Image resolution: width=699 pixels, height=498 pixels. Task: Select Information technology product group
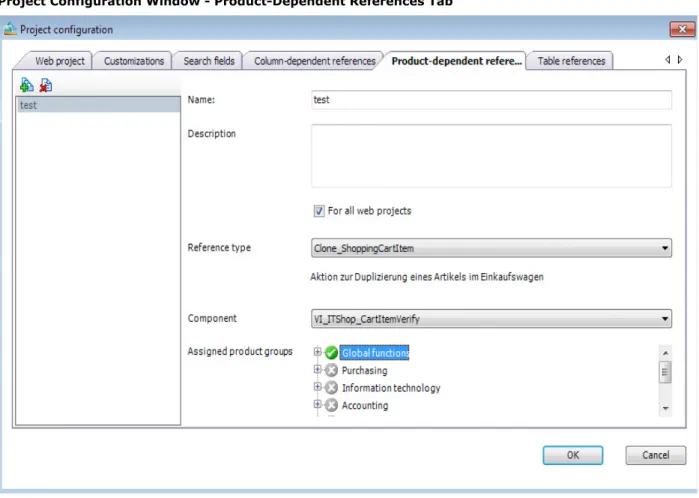[x=391, y=388]
